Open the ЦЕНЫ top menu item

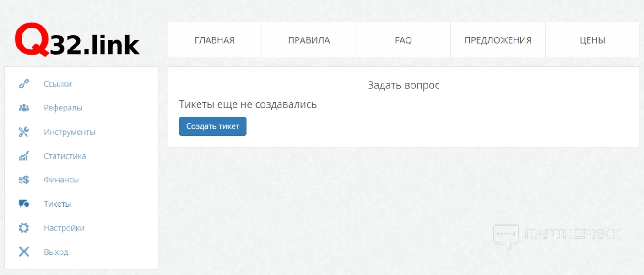click(x=593, y=40)
